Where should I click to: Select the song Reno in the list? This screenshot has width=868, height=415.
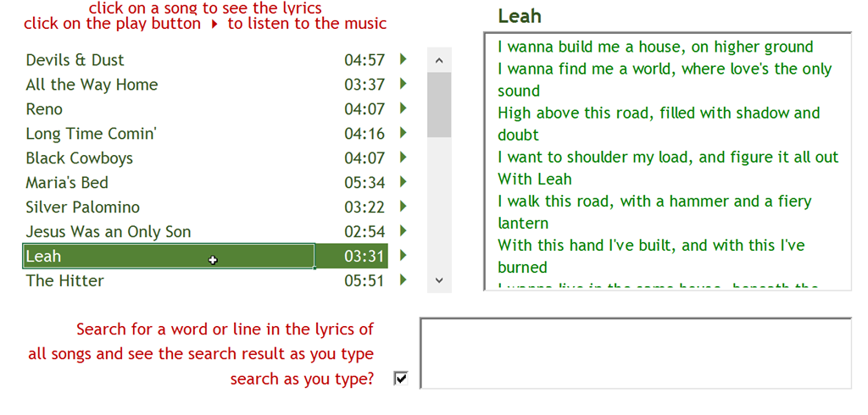tap(44, 109)
